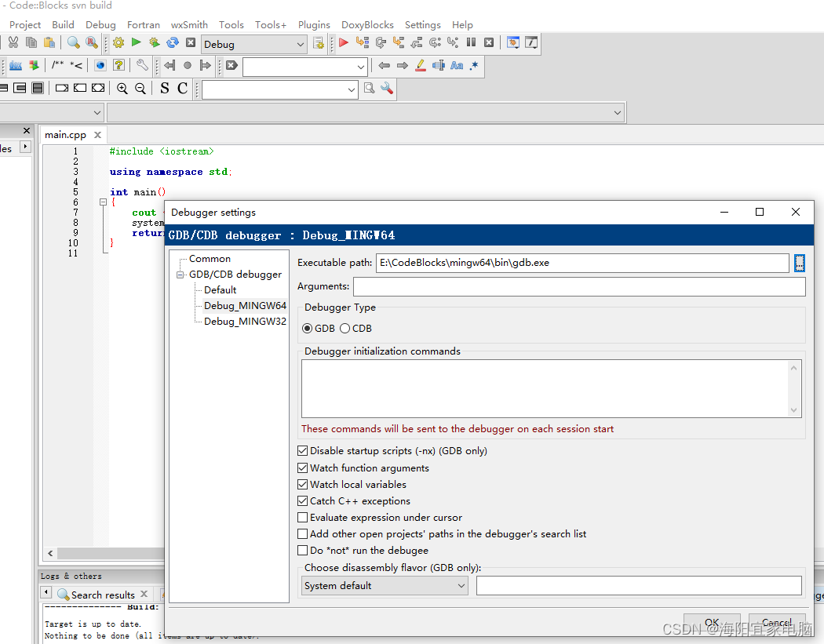Image resolution: width=824 pixels, height=644 pixels.
Task: Click the Highlight pen icon
Action: pos(421,65)
